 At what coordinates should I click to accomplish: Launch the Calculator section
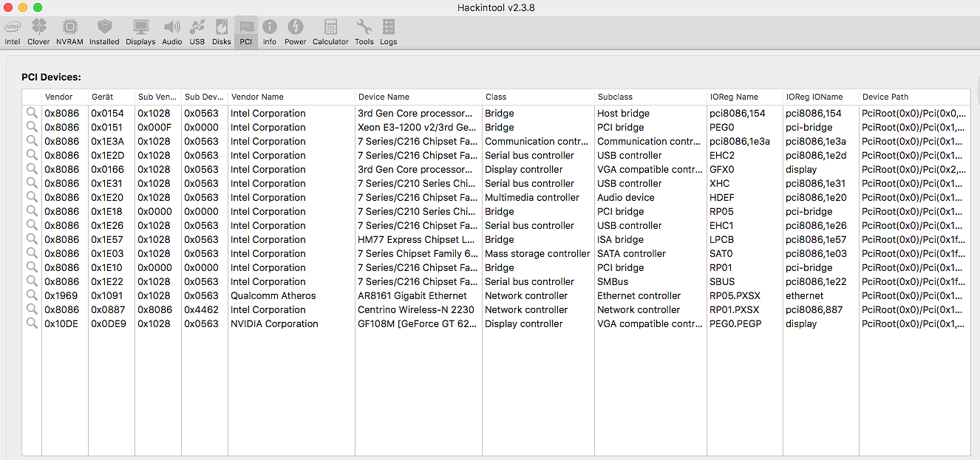tap(330, 33)
